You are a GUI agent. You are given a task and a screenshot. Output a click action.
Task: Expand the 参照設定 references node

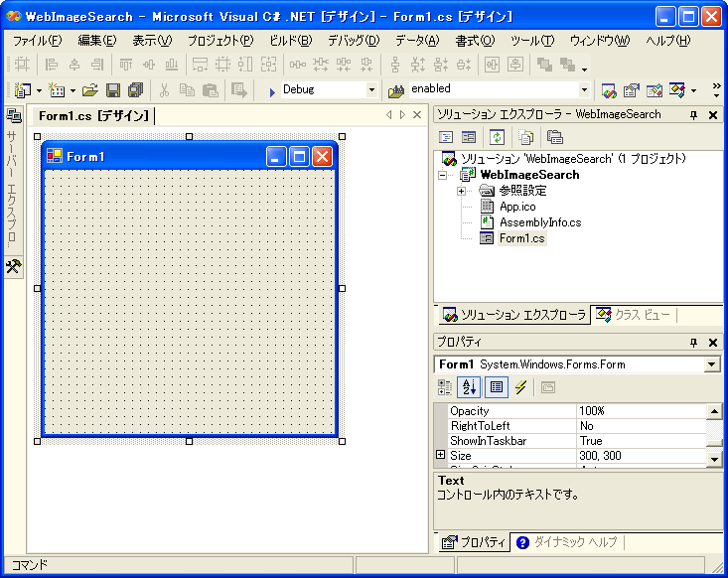point(461,191)
